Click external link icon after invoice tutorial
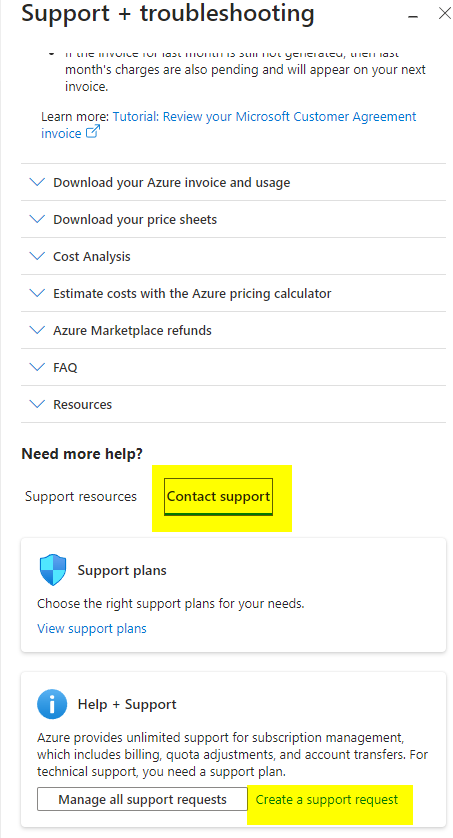The width and height of the screenshot is (453, 838). tap(93, 132)
